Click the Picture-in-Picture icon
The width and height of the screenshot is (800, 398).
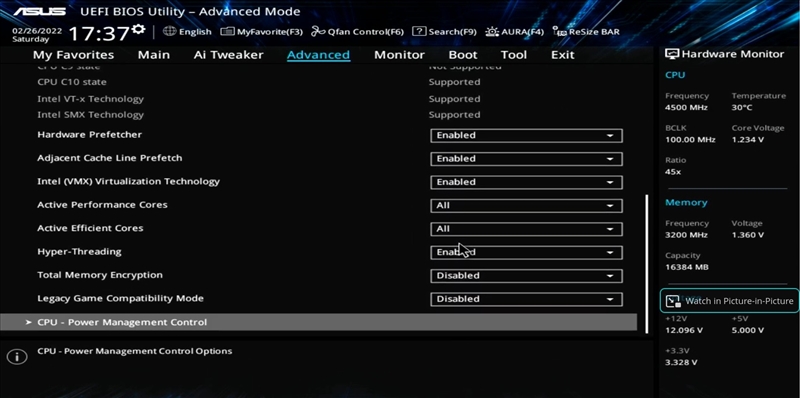coord(673,301)
